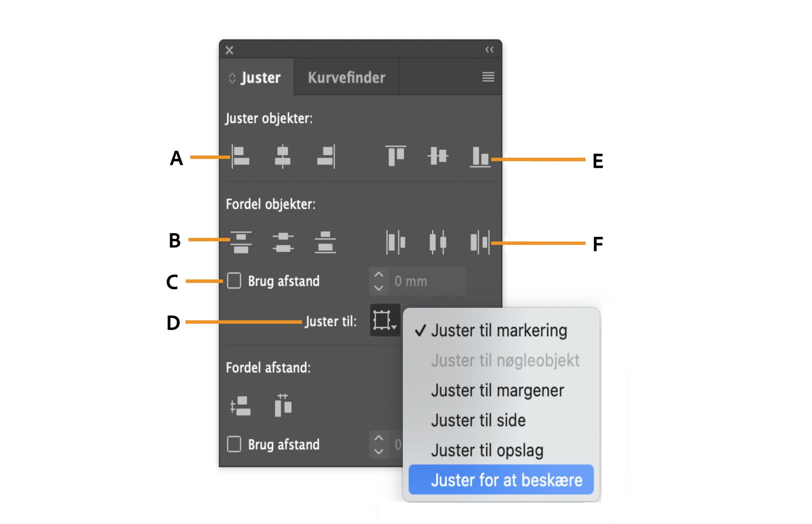Click the distribute right edges icon
Viewport: 812px width, 524px height.
point(480,242)
